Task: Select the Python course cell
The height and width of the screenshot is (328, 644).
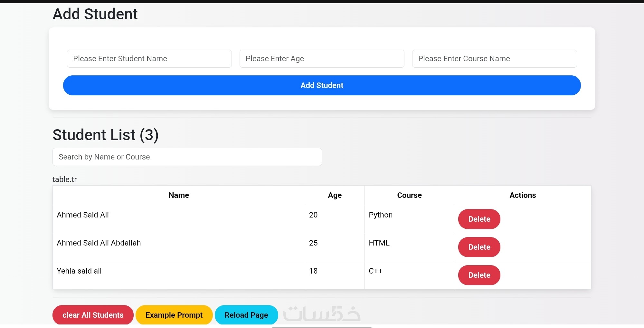Action: (381, 215)
